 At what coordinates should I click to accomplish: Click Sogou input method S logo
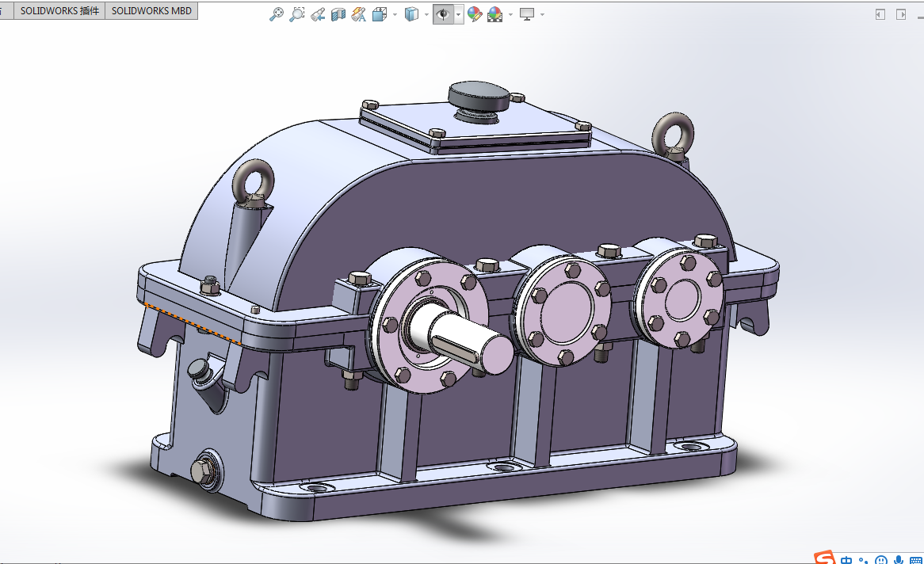824,558
